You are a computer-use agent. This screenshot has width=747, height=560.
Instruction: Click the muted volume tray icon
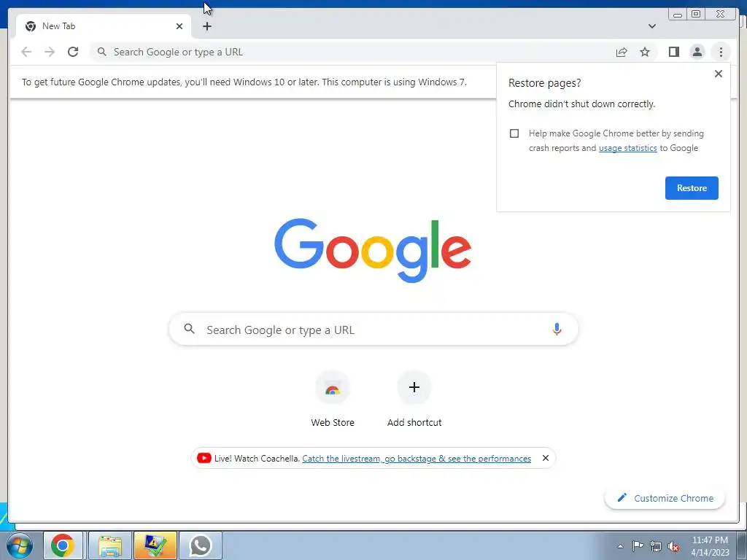click(673, 546)
